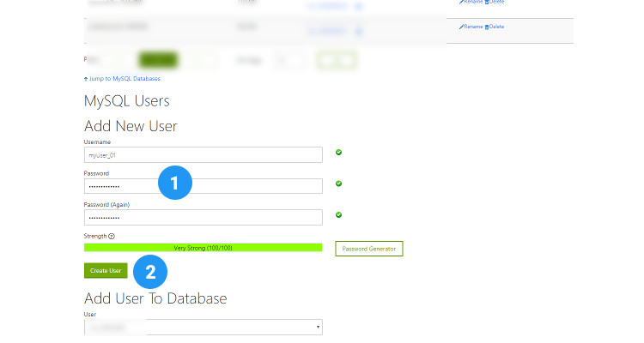Click the Strength help question mark icon
The width and height of the screenshot is (644, 343).
point(112,237)
